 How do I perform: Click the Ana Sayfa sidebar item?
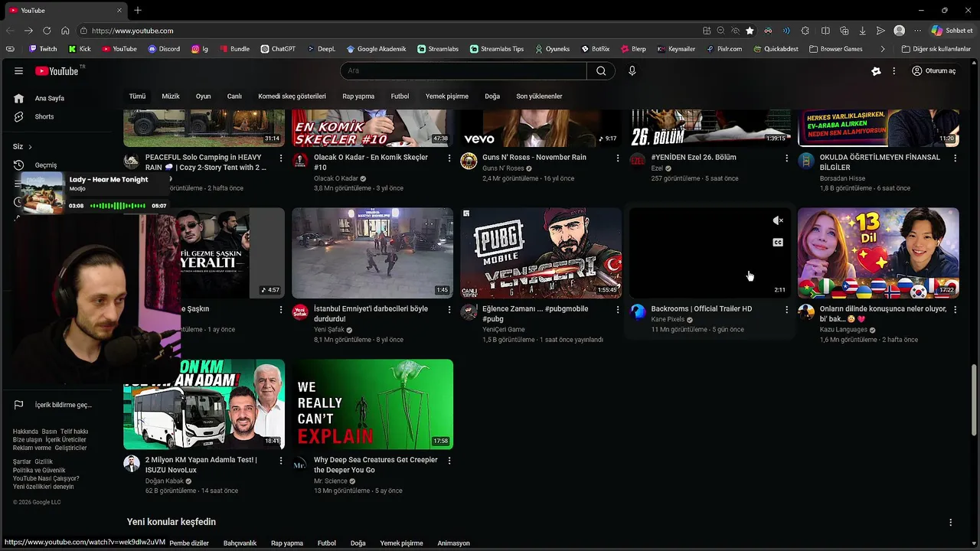pos(50,98)
